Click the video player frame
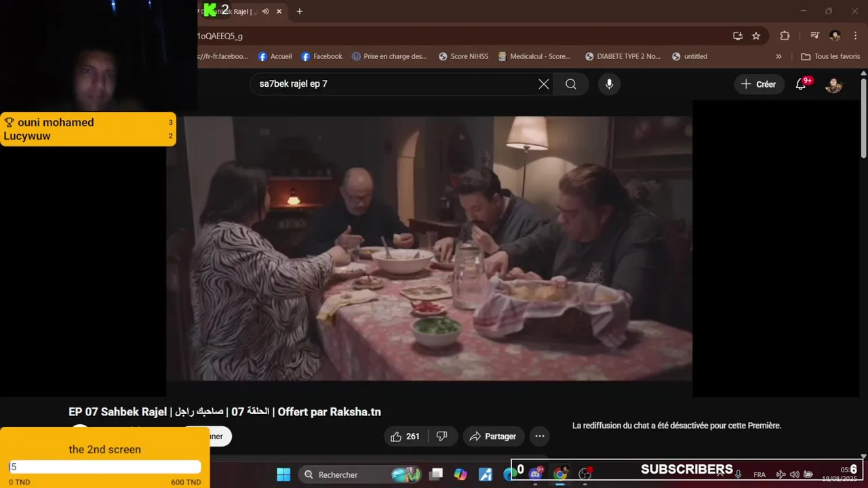Image resolution: width=868 pixels, height=488 pixels. 429,248
